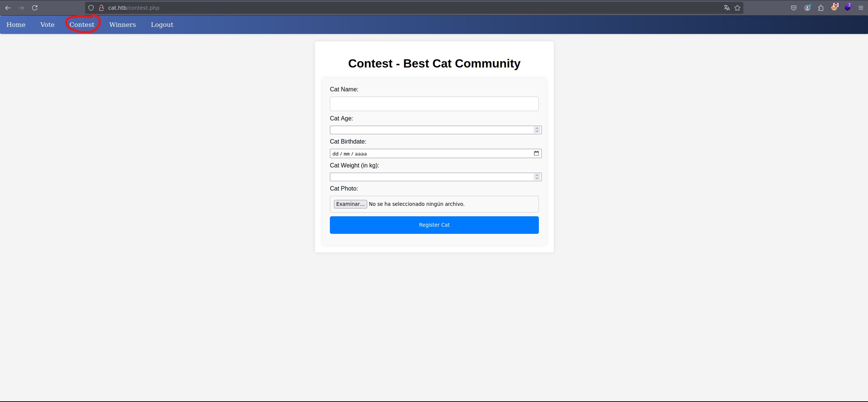Click Examinar to choose a photo

point(350,204)
